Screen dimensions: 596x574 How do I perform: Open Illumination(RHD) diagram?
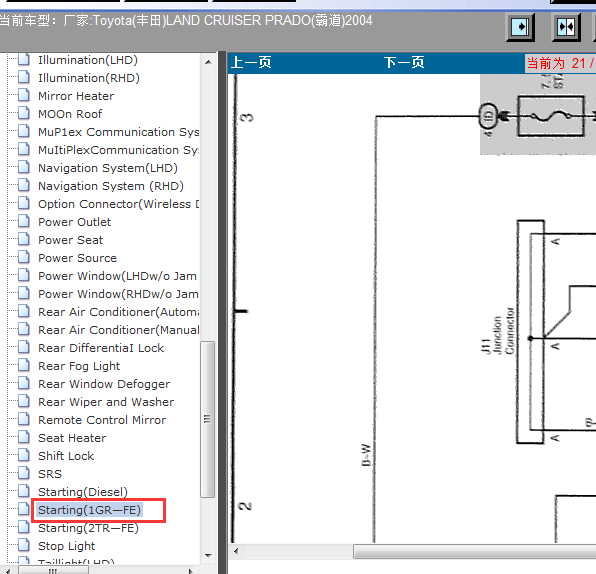pyautogui.click(x=89, y=78)
